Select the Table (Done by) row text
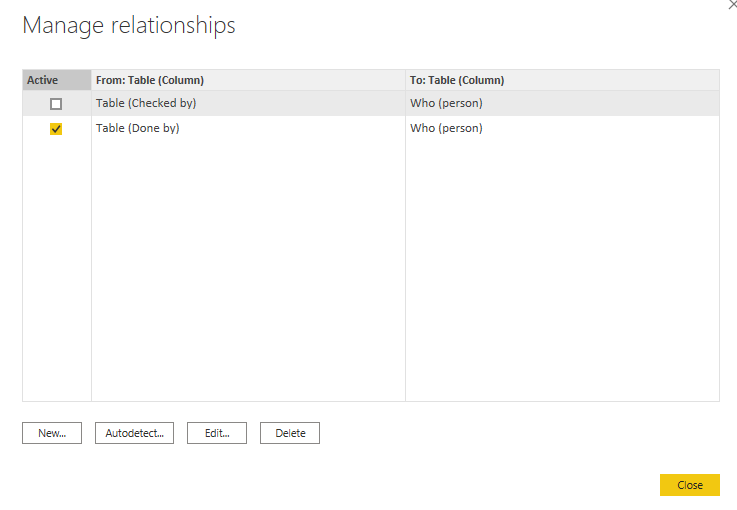 tap(138, 128)
